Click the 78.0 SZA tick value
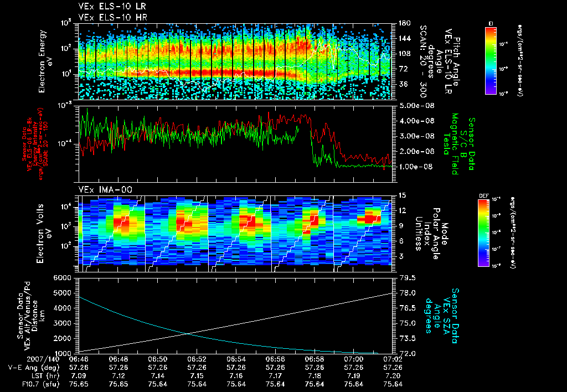 [x=406, y=293]
